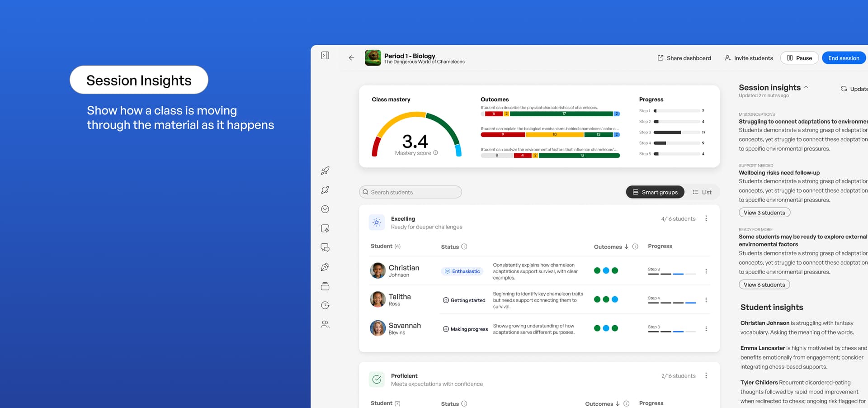Click Talitha's Getting started status
Viewport: 868px width, 408px height.
click(x=464, y=300)
